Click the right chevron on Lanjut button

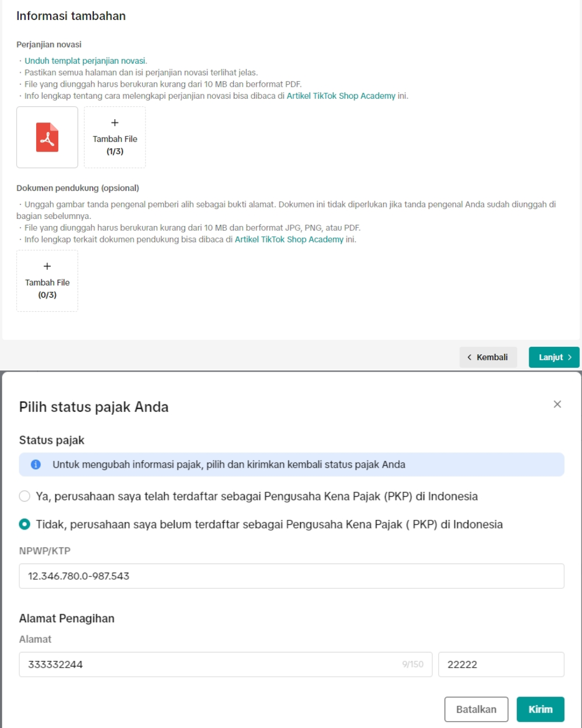pyautogui.click(x=570, y=358)
